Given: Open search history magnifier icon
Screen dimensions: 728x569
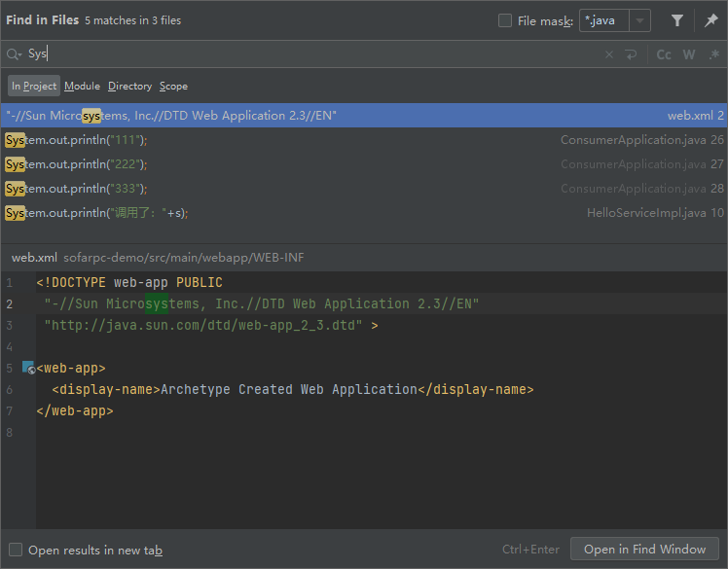Looking at the screenshot, I should 14,54.
